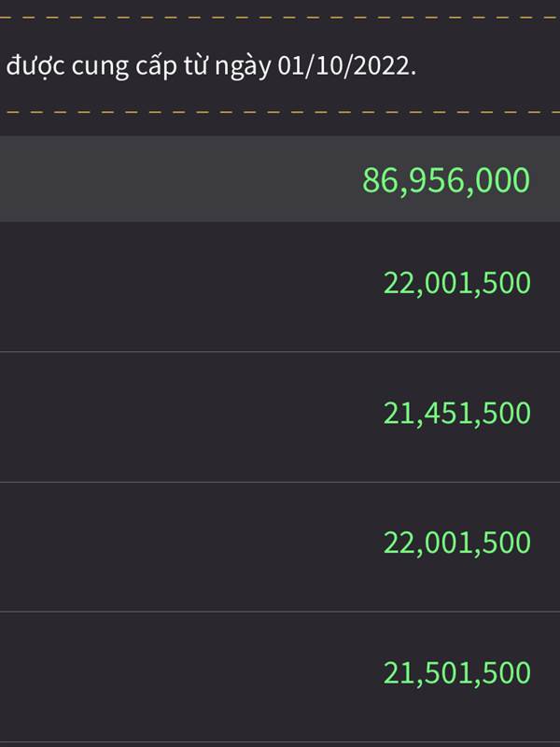The image size is (560, 747).
Task: Click the dashed yellow line below the notice
Action: [x=280, y=113]
